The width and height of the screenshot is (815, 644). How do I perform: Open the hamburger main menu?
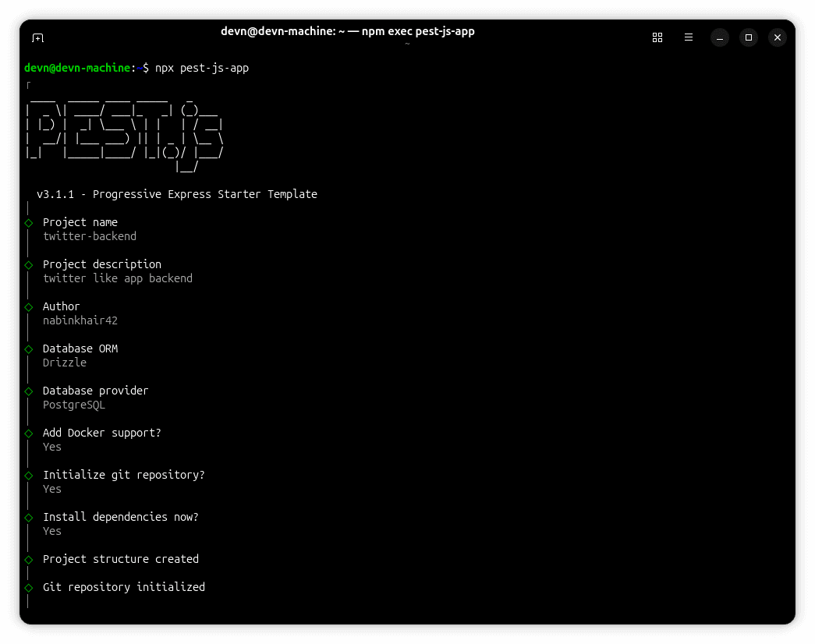pos(688,37)
